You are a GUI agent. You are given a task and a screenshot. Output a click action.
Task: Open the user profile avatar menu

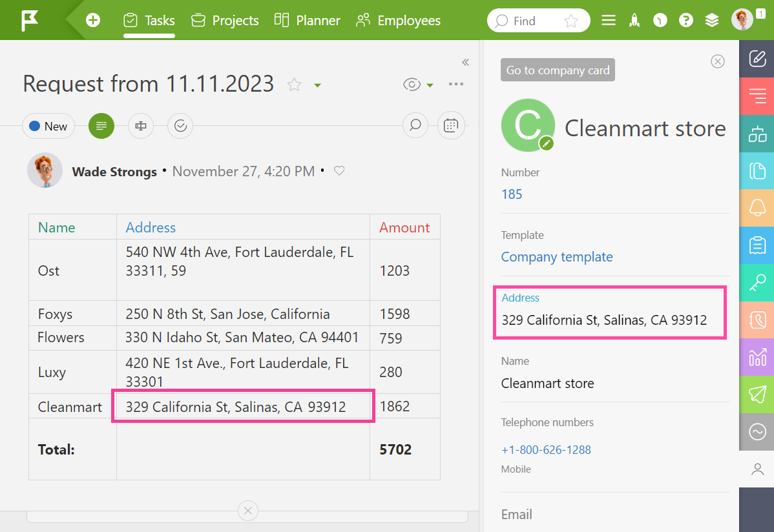pyautogui.click(x=742, y=20)
